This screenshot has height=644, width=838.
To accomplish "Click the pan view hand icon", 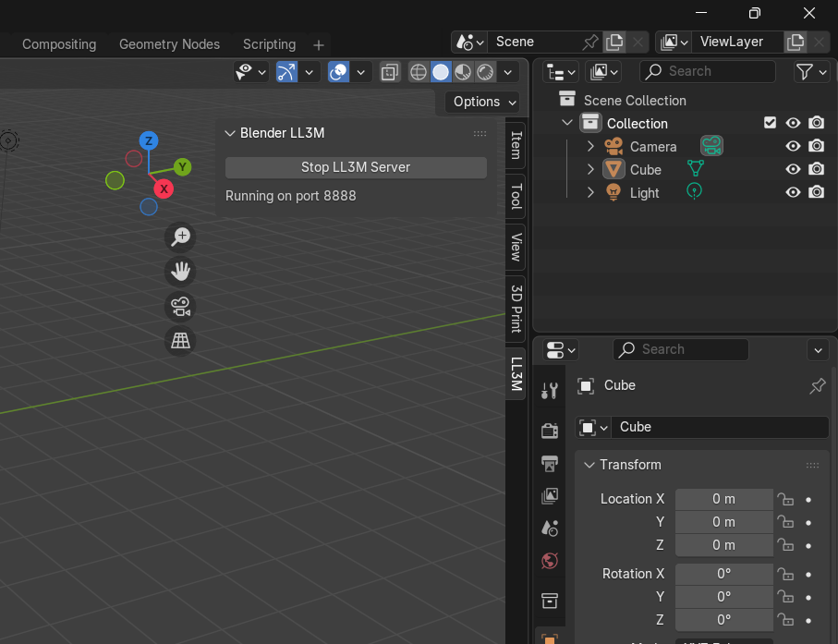I will 180,272.
